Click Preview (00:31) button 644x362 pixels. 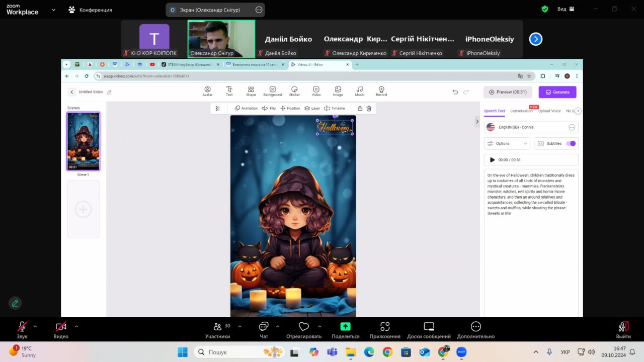coord(508,92)
